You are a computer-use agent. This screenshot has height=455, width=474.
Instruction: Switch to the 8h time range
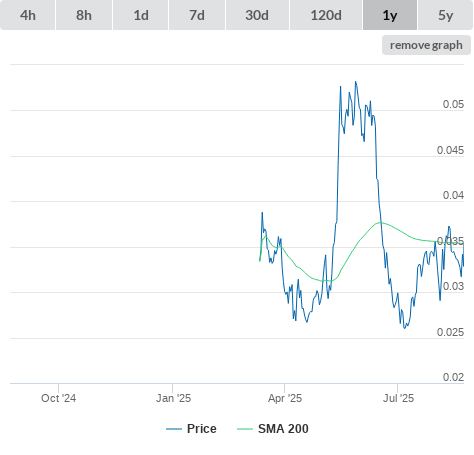[x=84, y=15]
